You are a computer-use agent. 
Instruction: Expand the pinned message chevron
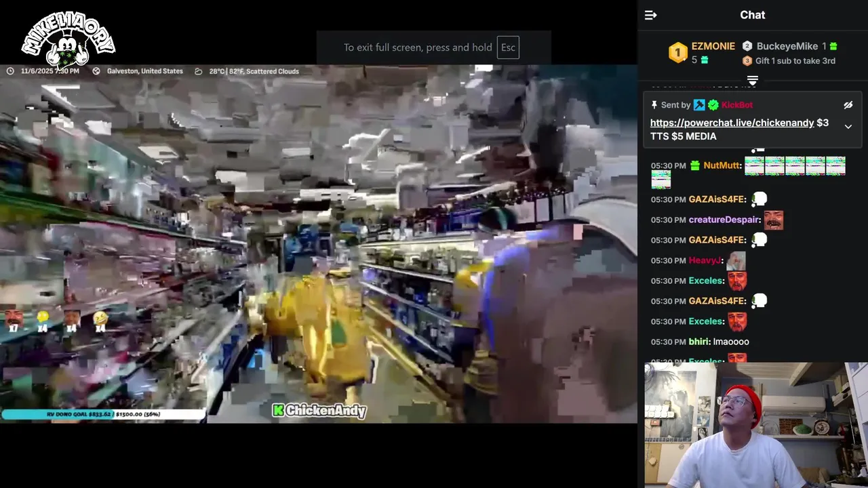848,127
